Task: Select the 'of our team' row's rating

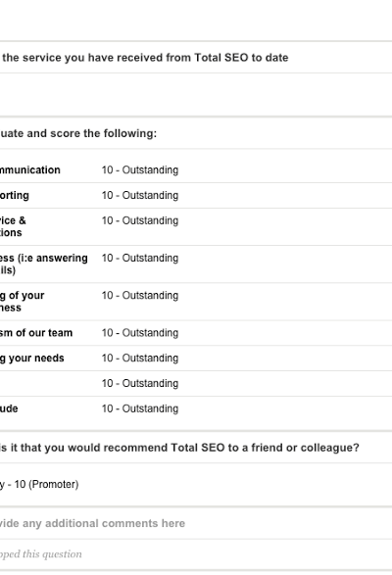Action: pyautogui.click(x=140, y=333)
